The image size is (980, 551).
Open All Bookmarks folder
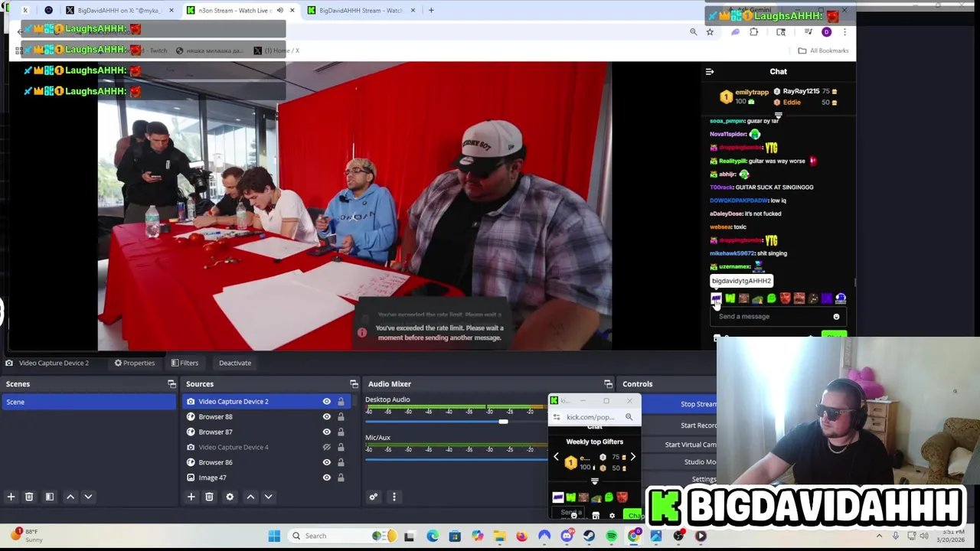pos(823,51)
